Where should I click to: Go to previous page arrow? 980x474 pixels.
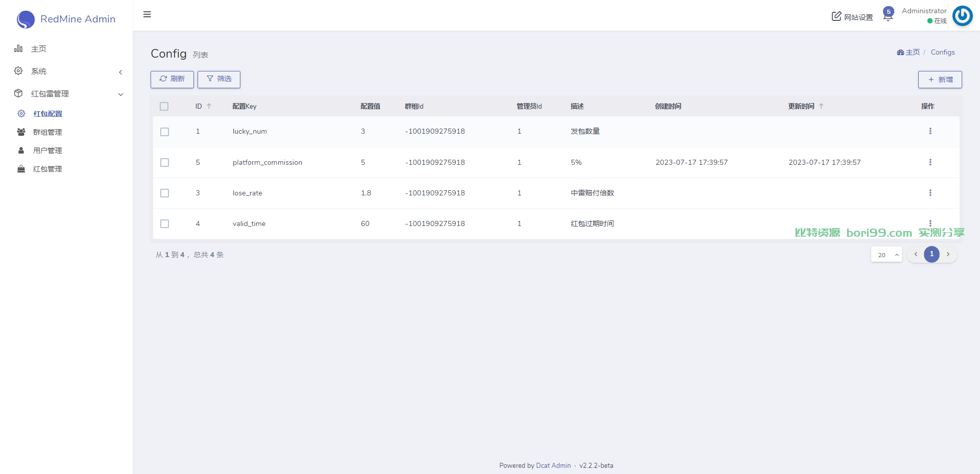click(916, 254)
